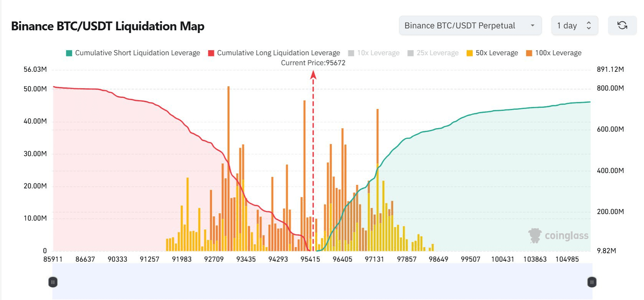Click the right axis value 9.82M
The height and width of the screenshot is (300, 644).
[x=606, y=251]
